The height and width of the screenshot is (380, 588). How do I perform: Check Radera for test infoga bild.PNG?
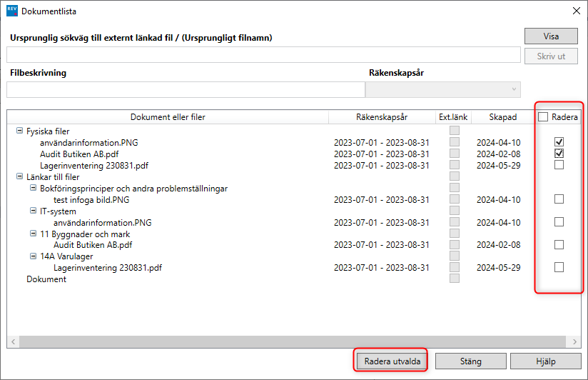click(x=559, y=199)
